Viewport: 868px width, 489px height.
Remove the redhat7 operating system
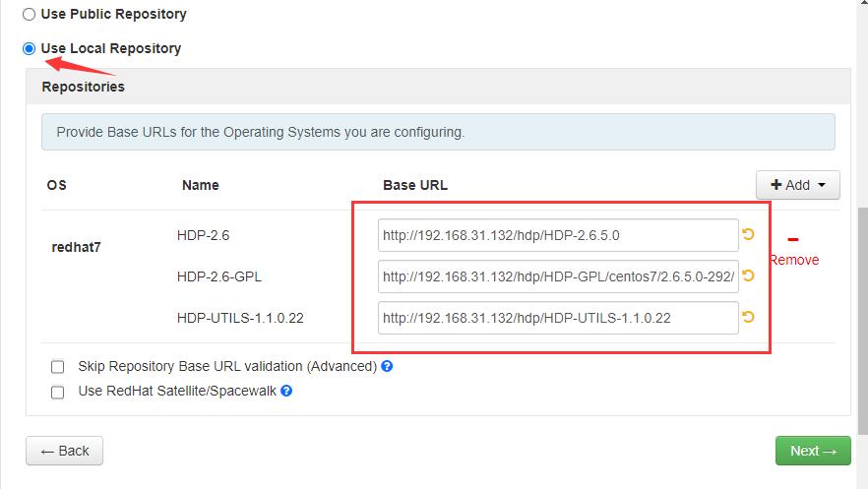point(794,260)
